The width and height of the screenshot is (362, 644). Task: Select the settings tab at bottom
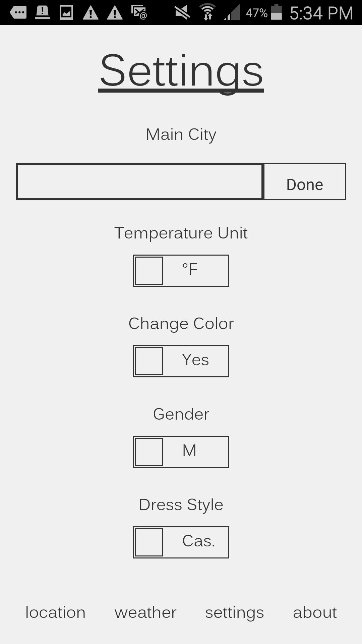pyautogui.click(x=235, y=612)
